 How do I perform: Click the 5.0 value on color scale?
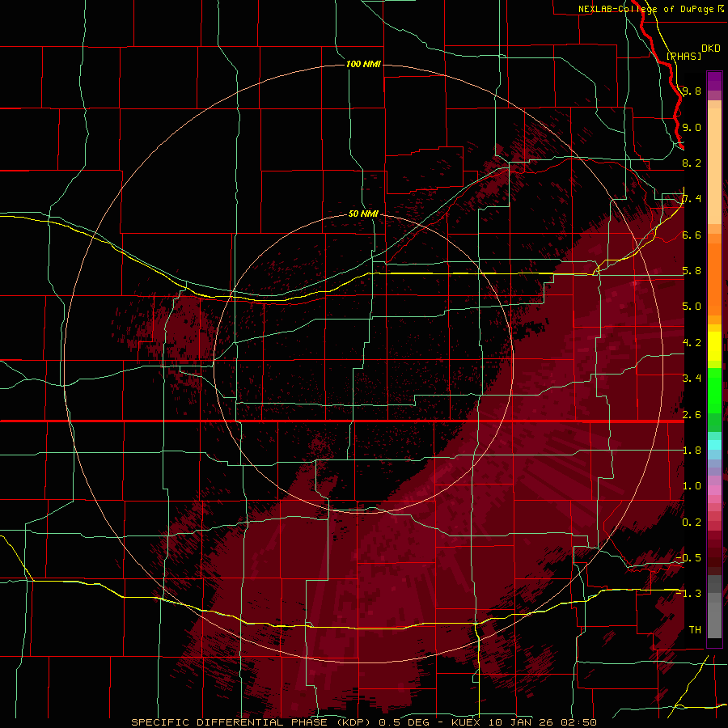pyautogui.click(x=692, y=307)
